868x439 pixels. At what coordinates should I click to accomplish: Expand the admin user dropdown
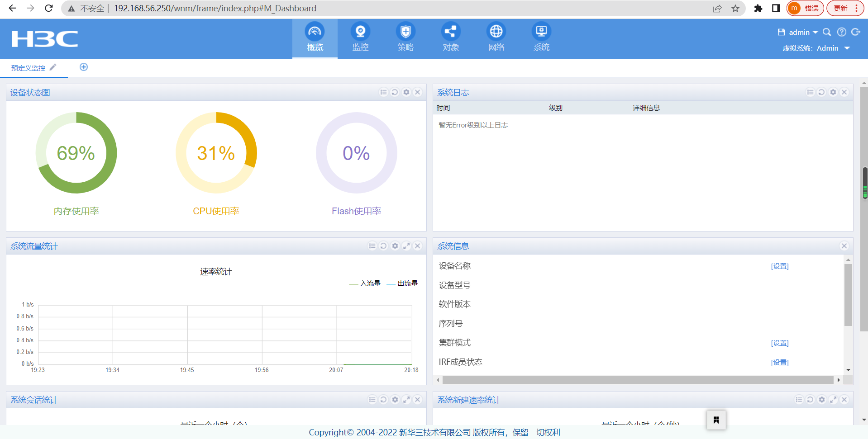803,32
